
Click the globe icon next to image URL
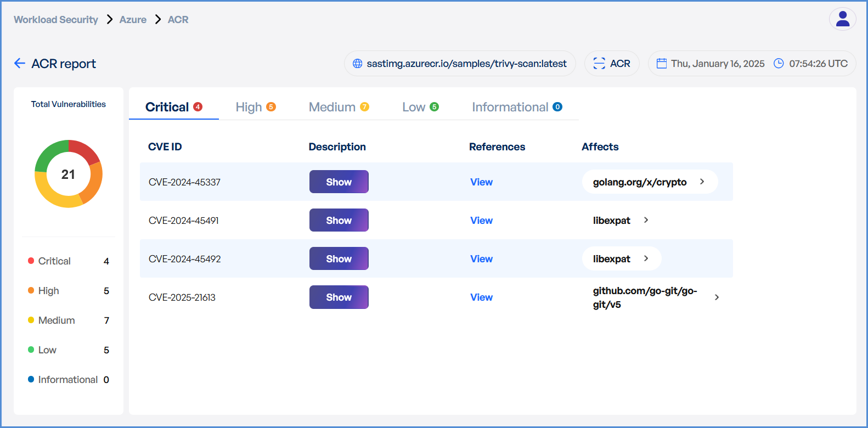click(358, 64)
